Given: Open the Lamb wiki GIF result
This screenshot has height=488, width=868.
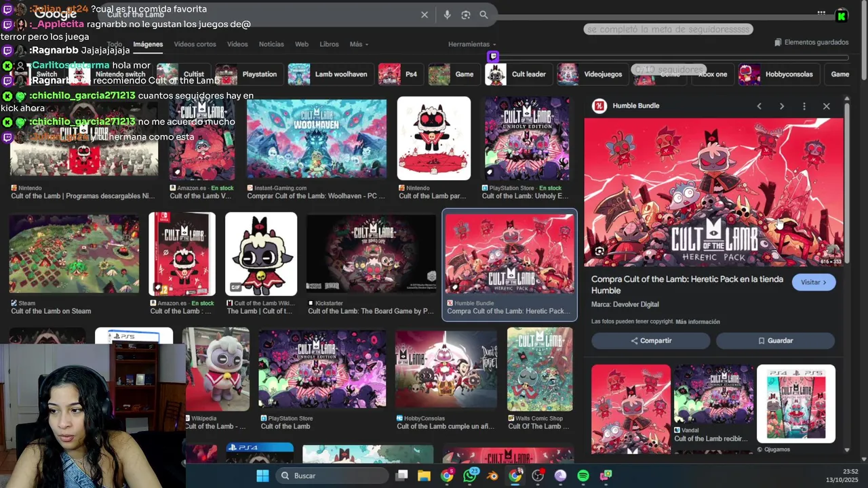Looking at the screenshot, I should pyautogui.click(x=261, y=254).
